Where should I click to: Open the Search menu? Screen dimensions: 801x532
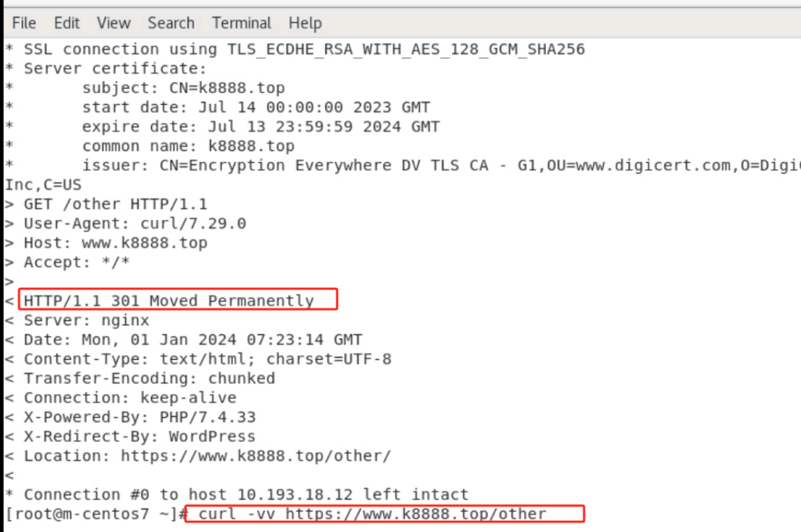171,23
